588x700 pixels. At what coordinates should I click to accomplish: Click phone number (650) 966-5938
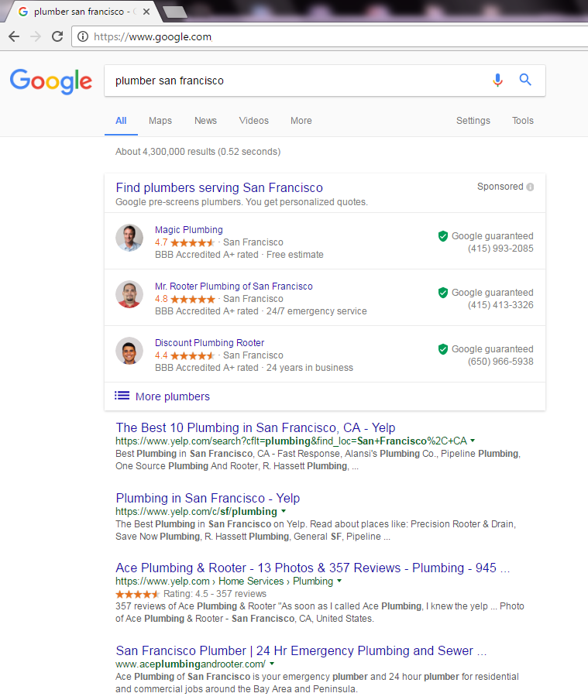coord(500,362)
